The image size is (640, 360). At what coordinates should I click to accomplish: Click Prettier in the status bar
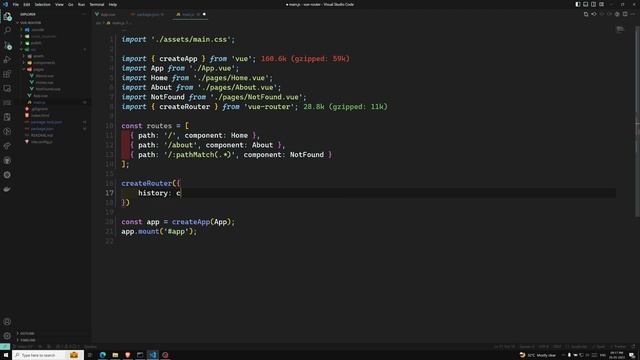(618, 347)
